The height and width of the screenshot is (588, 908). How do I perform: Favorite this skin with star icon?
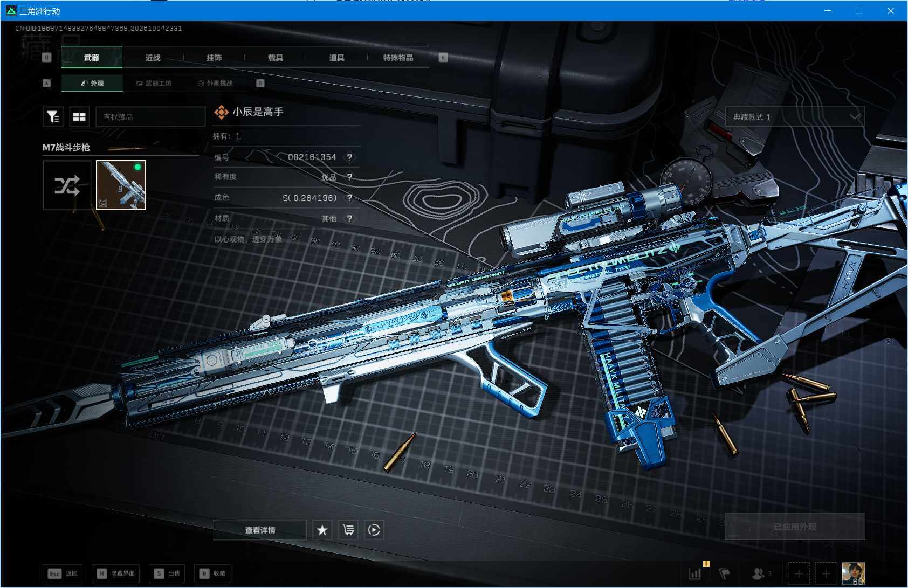322,530
